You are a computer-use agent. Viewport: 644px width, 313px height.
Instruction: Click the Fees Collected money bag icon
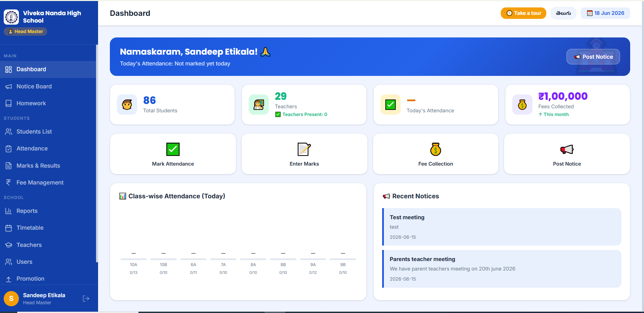point(522,105)
